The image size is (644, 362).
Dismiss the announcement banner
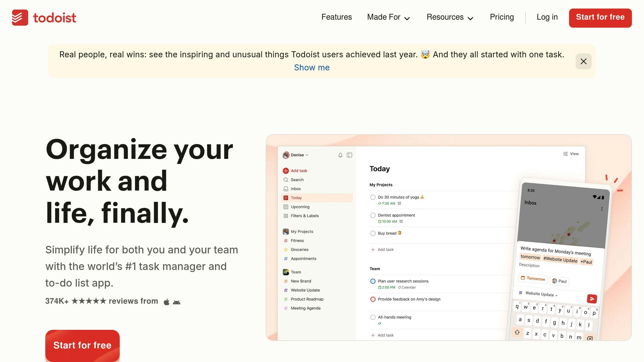583,61
